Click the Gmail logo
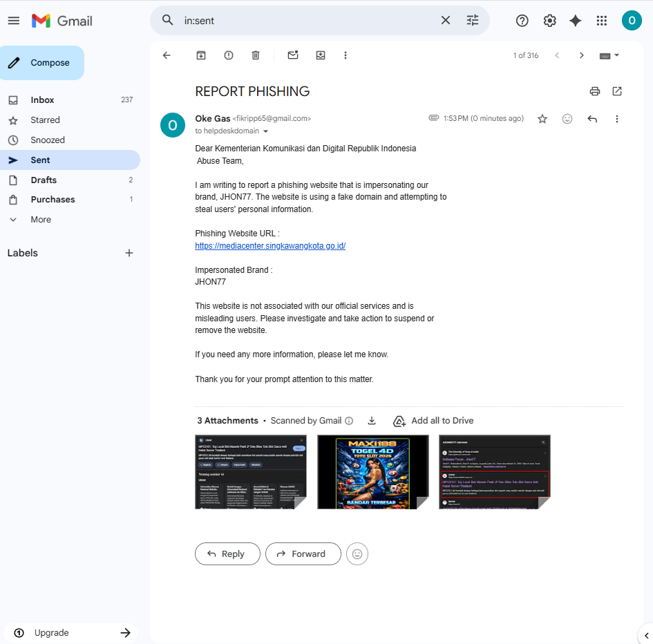Screen dimensions: 653x644 62,21
